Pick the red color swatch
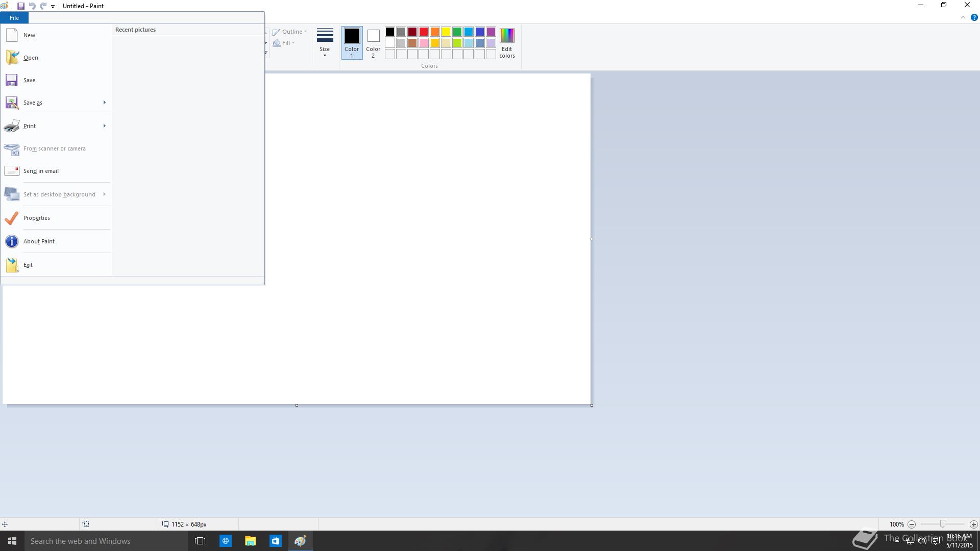 click(x=424, y=32)
